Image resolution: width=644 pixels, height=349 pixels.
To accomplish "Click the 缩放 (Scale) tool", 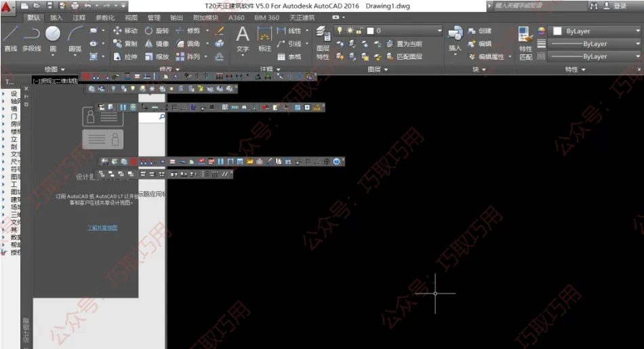I will point(157,57).
